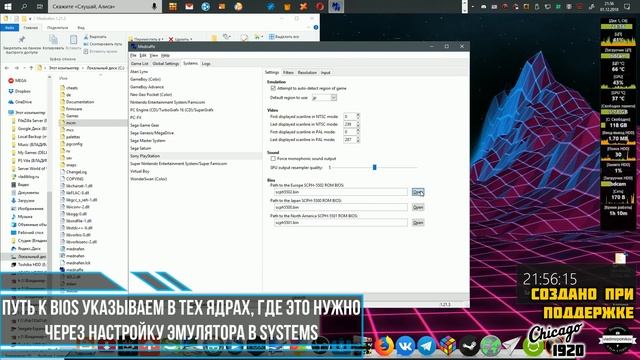Launch Steam from the bottom dock
This screenshot has height=360, width=640.
(469, 346)
